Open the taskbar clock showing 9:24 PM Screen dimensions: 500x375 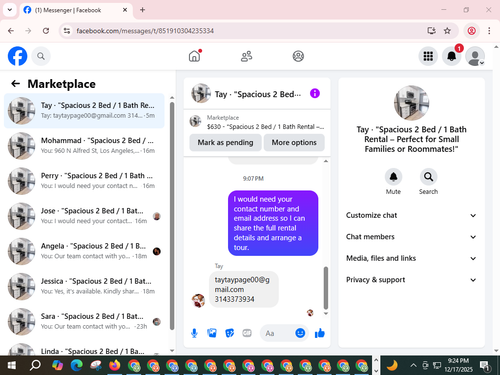458,365
